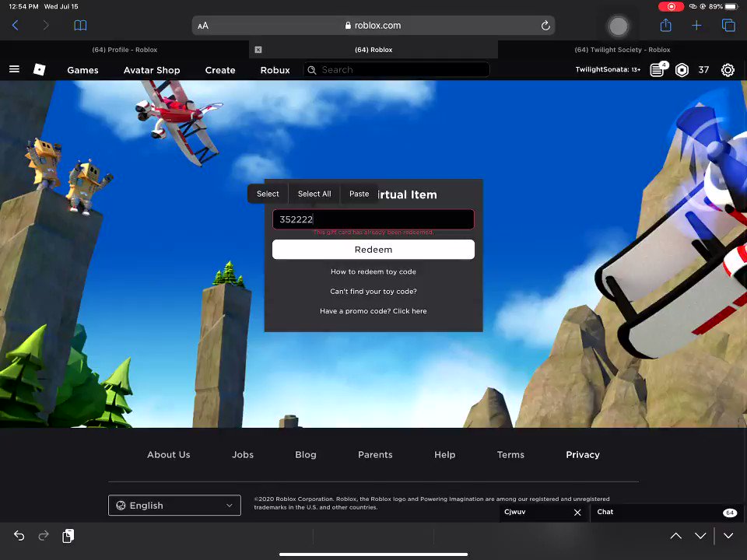The image size is (747, 560).
Task: Click Have a promo code? Click here
Action: 373,311
